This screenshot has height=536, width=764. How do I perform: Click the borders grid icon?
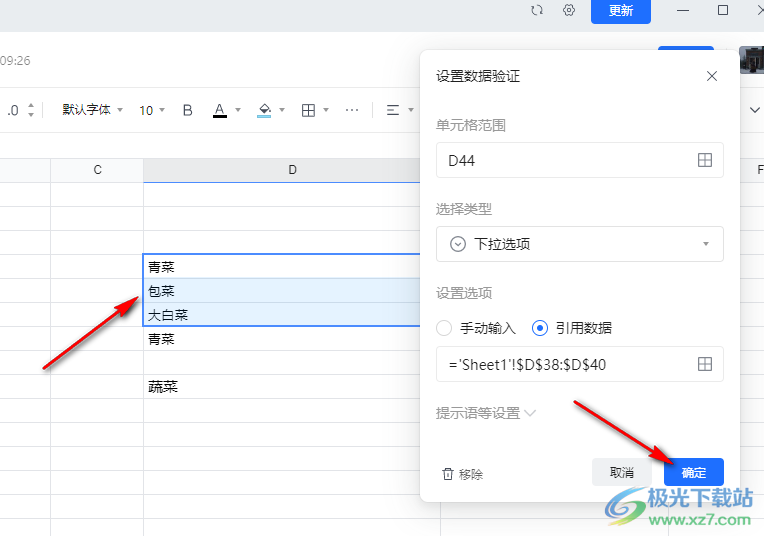pos(308,110)
